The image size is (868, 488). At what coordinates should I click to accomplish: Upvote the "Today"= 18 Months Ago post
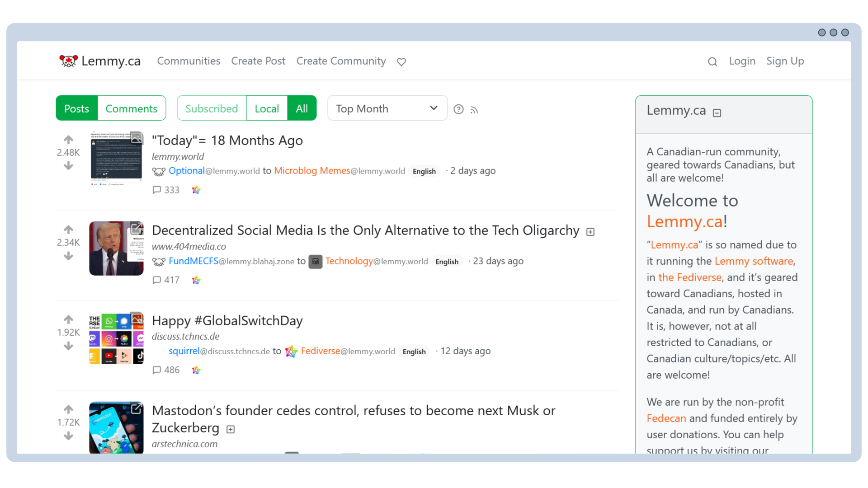coord(68,139)
